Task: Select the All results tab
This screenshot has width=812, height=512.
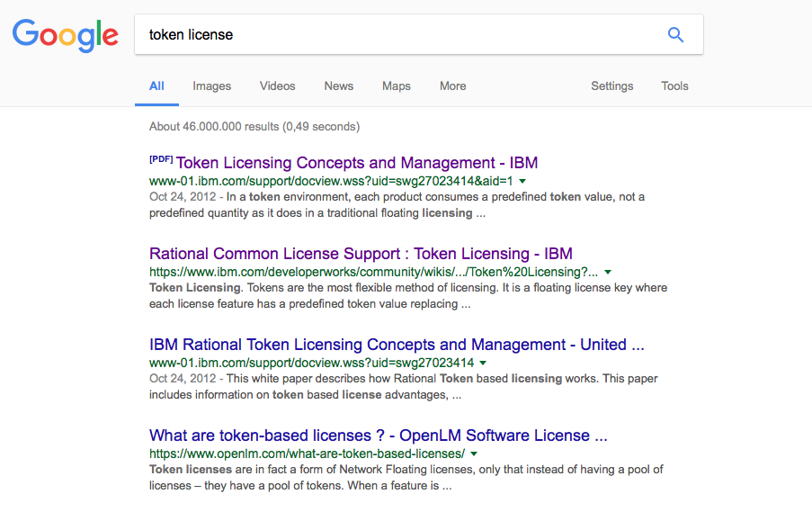Action: click(156, 86)
